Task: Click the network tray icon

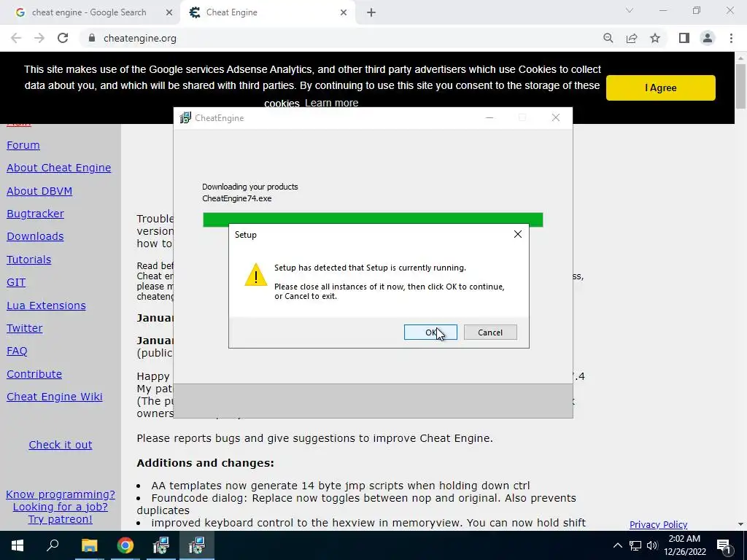Action: pos(635,545)
